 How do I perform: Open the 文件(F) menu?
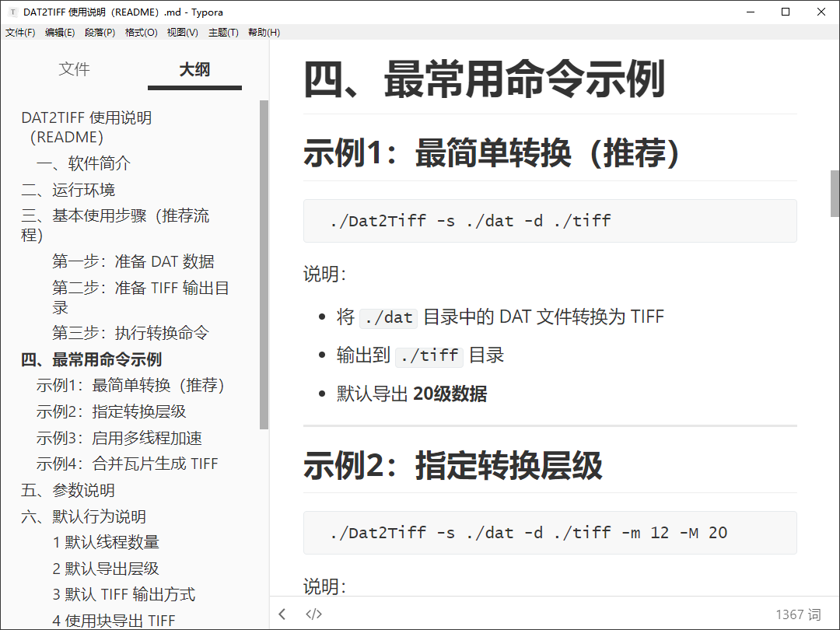coord(20,32)
